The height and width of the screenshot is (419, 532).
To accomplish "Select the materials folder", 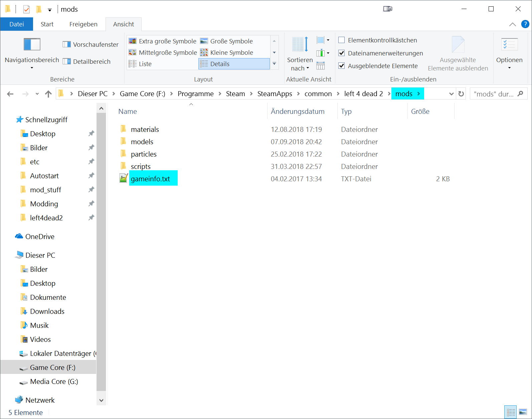I will [145, 130].
